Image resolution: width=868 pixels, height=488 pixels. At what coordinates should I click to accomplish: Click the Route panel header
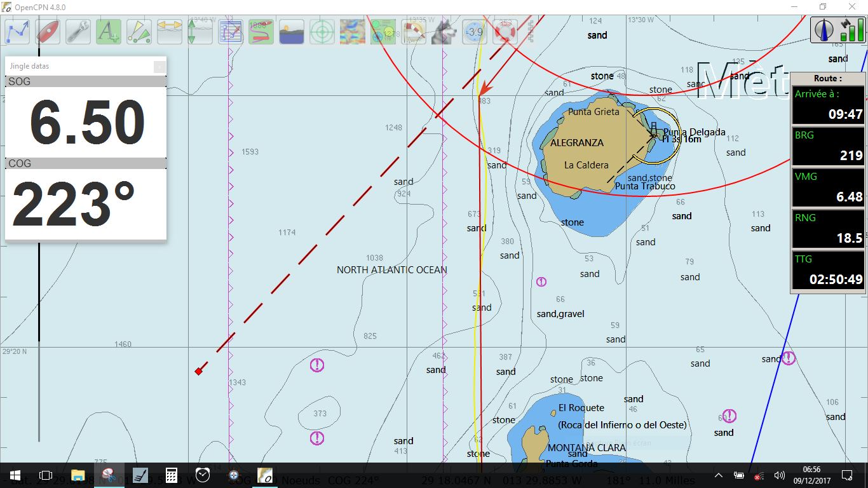[828, 78]
